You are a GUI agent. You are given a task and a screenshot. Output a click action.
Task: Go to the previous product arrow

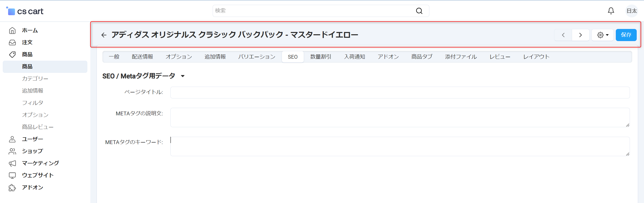pos(563,35)
